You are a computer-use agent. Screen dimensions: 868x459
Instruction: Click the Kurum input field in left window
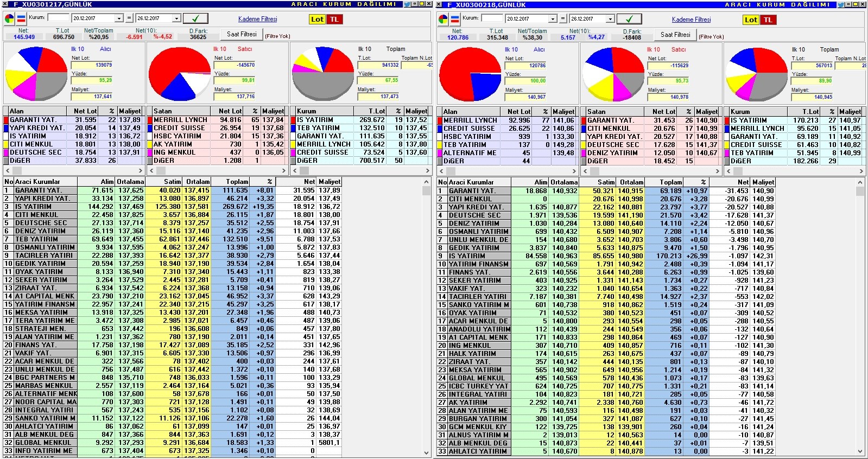[58, 18]
